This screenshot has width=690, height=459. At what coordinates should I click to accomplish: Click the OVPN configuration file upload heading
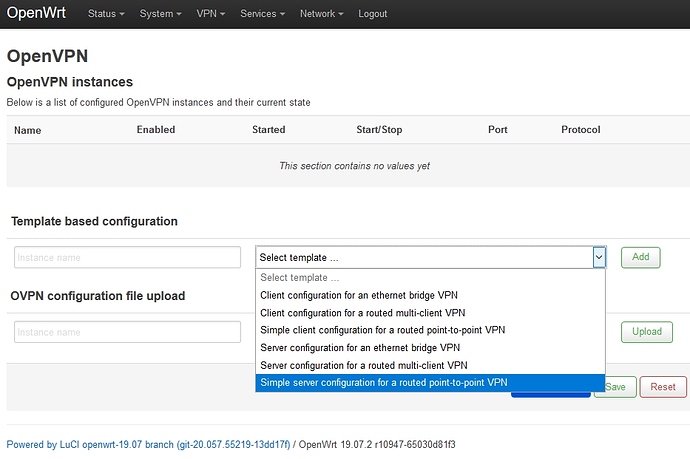(x=98, y=296)
